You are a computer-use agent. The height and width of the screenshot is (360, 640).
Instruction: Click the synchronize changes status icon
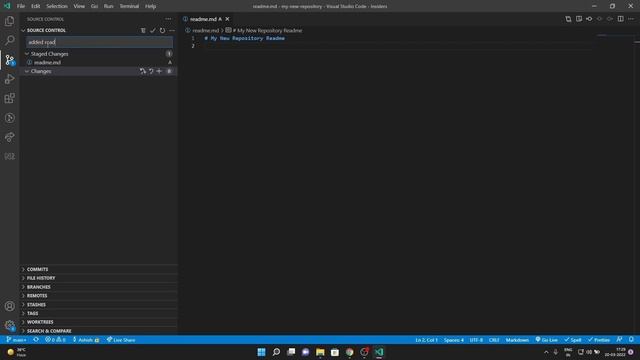tap(36, 340)
